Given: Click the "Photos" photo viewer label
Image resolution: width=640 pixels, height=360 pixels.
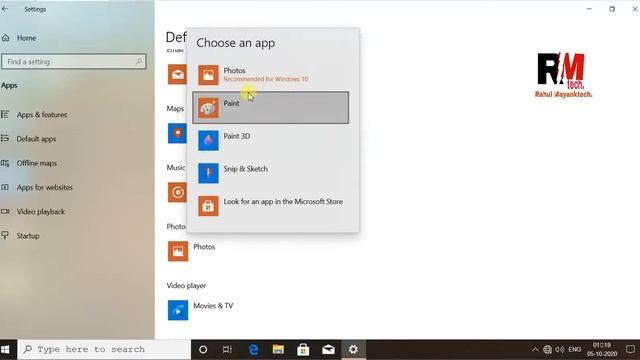Looking at the screenshot, I should [204, 247].
